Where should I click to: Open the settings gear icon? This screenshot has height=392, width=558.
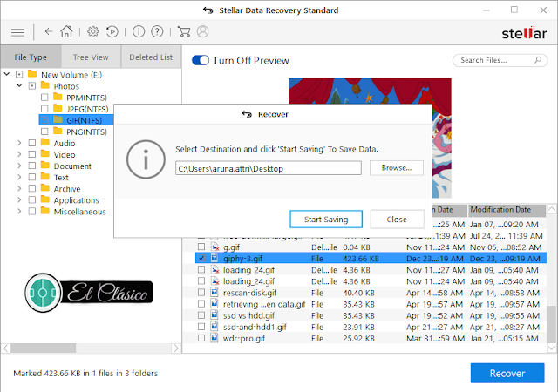click(x=93, y=31)
